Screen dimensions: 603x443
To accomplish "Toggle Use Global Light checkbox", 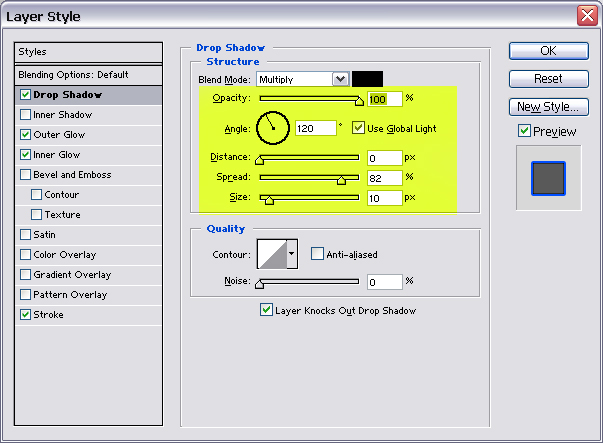I will point(359,128).
